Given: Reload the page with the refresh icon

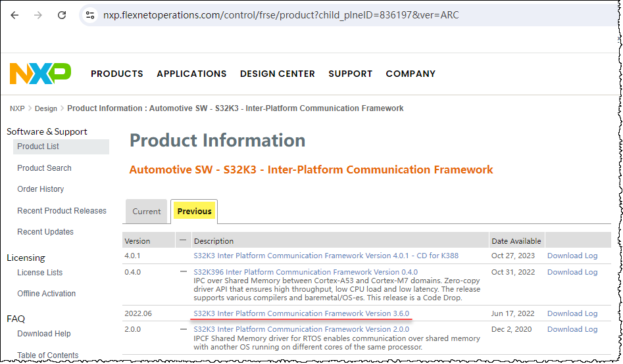Looking at the screenshot, I should pyautogui.click(x=62, y=15).
